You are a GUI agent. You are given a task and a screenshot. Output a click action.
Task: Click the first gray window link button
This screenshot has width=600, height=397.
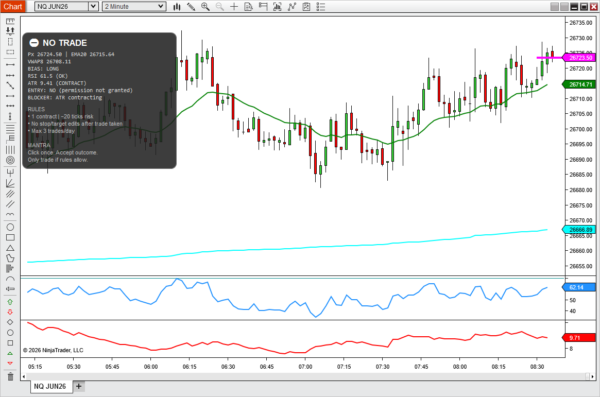pos(554,7)
